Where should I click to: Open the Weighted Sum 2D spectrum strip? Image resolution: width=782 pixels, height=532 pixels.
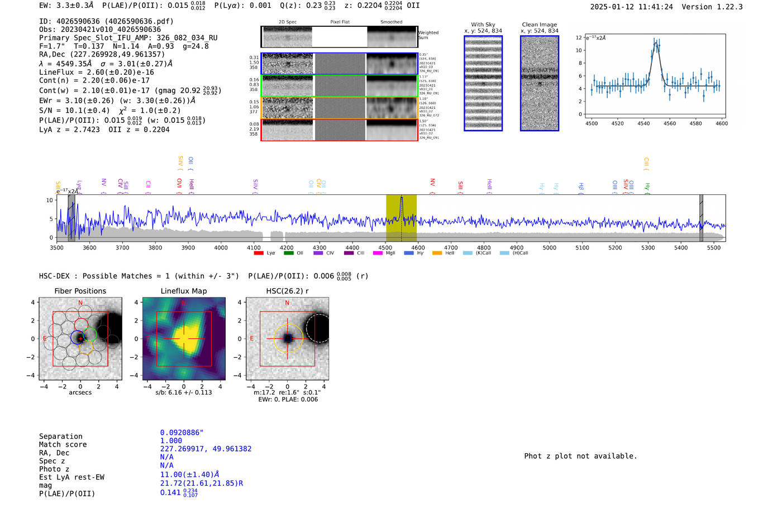coord(340,37)
